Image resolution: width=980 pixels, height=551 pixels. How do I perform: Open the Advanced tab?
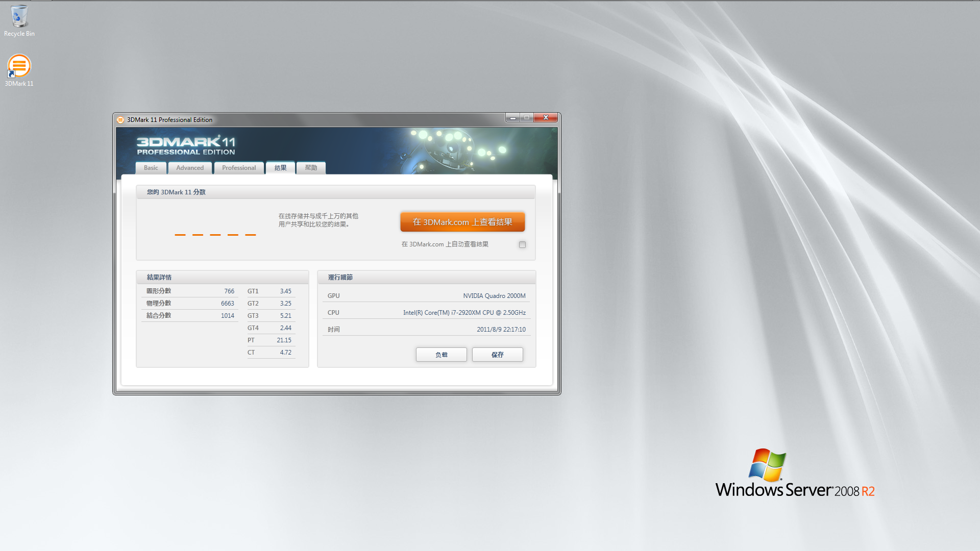pos(190,168)
